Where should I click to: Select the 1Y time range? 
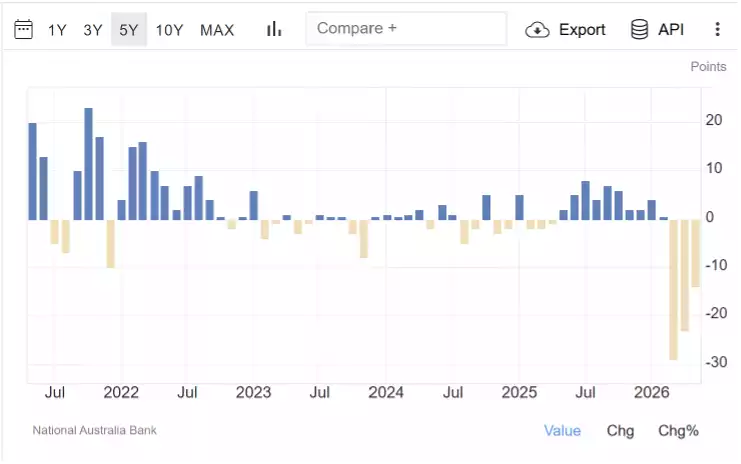click(x=57, y=30)
